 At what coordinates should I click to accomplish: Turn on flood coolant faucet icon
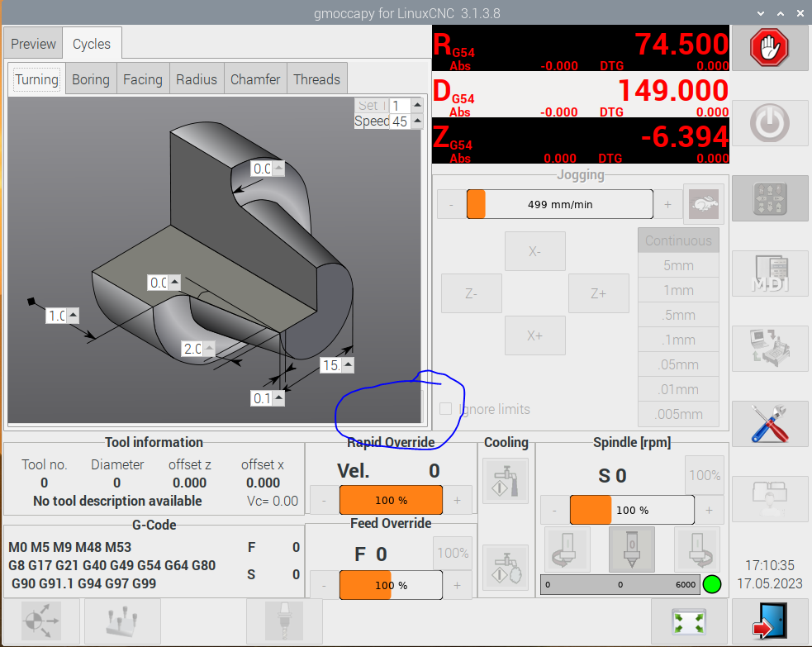[x=506, y=481]
